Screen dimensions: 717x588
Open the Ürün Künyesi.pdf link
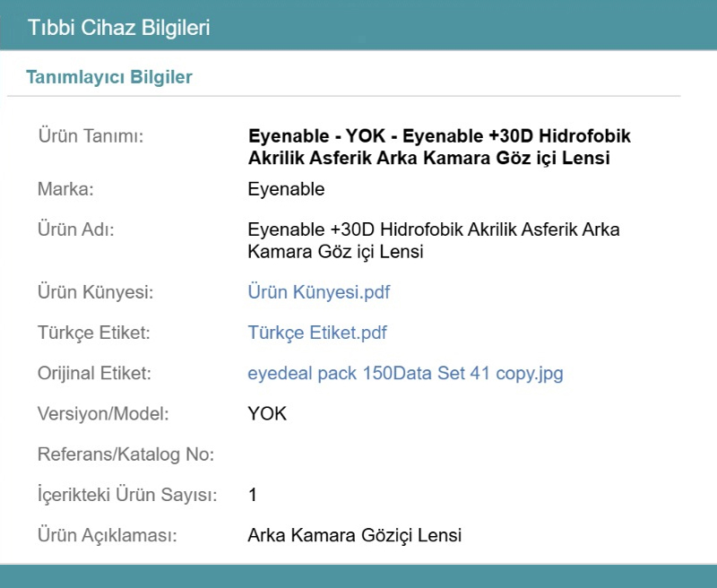click(318, 292)
